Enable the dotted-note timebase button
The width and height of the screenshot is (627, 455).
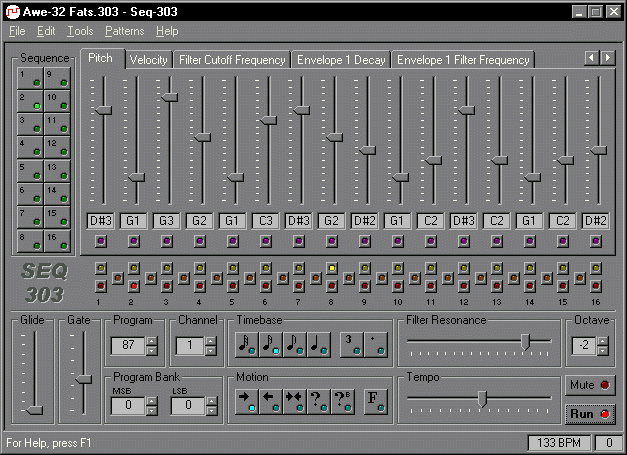[376, 345]
